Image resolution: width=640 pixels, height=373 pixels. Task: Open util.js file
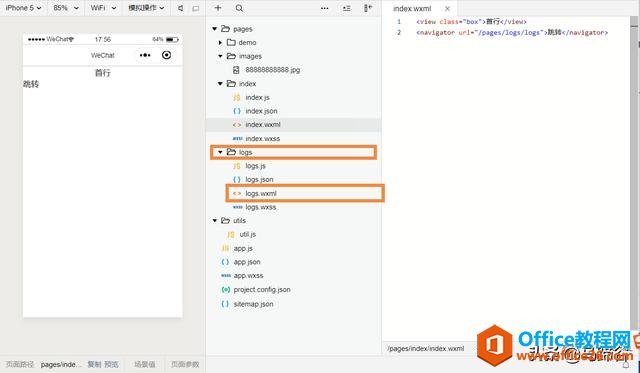click(248, 235)
